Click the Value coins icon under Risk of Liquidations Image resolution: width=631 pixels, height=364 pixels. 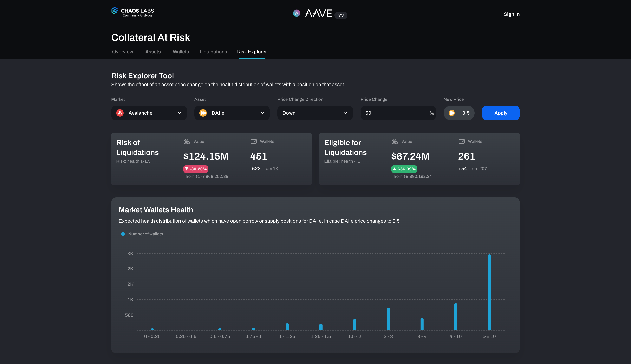[187, 142]
